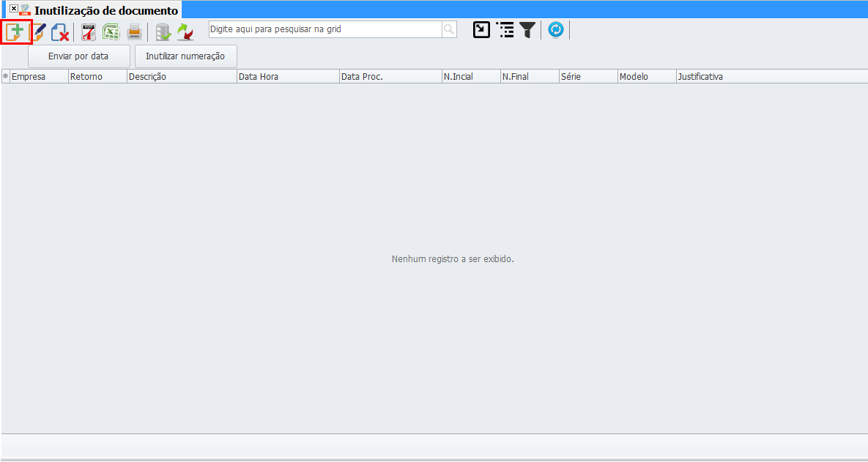Click the magnifier search button
868x462 pixels.
pos(448,29)
